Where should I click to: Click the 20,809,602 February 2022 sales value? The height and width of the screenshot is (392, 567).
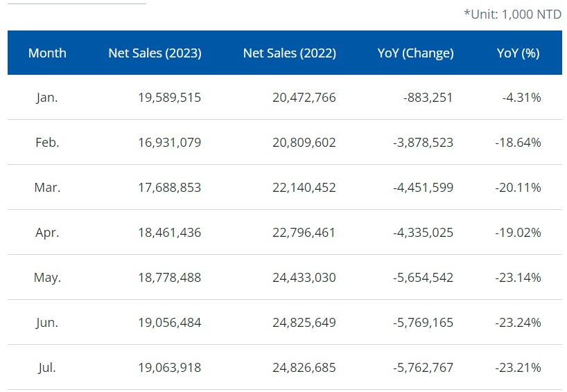pos(304,143)
